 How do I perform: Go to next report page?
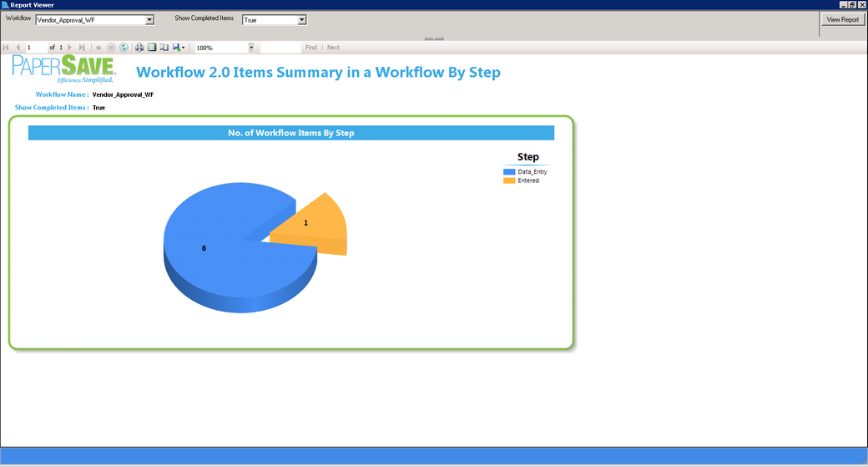coord(70,48)
